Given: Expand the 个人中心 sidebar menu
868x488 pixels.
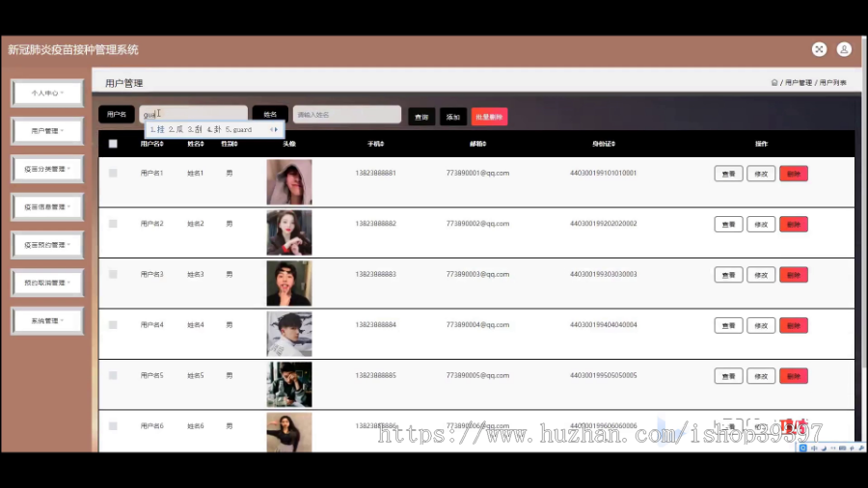Looking at the screenshot, I should [47, 93].
